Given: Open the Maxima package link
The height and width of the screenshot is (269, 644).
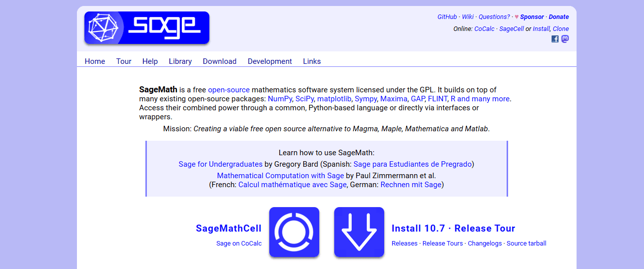Looking at the screenshot, I should pos(394,99).
